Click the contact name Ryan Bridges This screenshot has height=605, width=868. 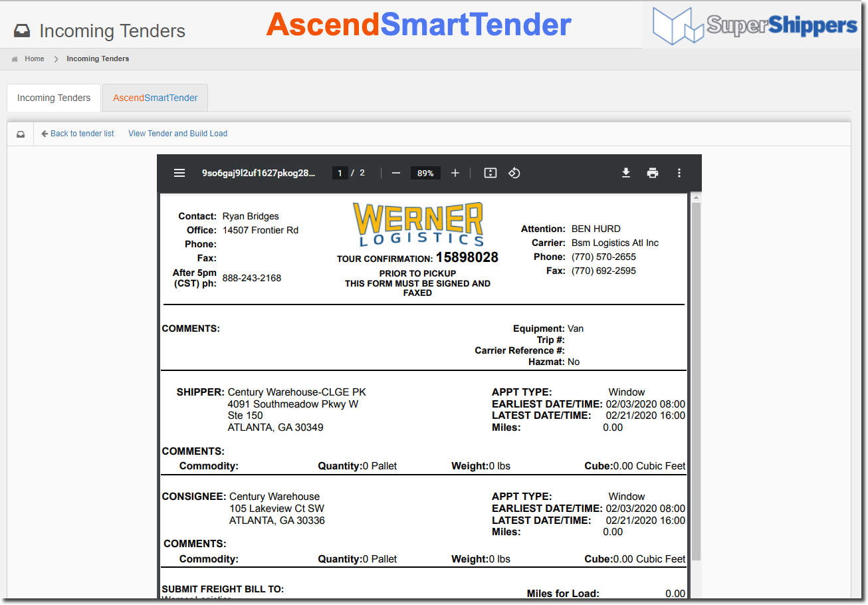pyautogui.click(x=251, y=216)
